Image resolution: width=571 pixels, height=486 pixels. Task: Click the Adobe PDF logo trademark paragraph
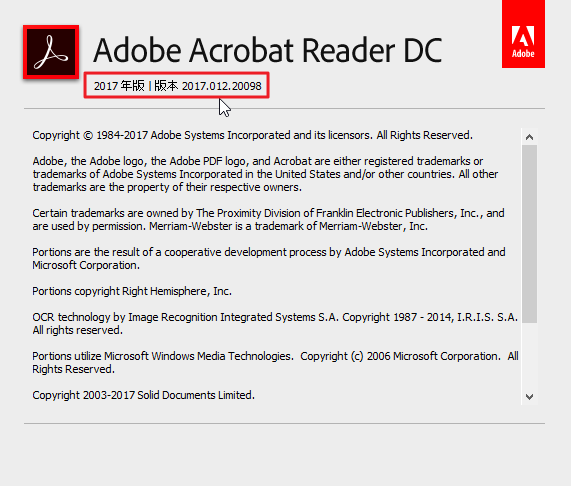click(x=265, y=174)
